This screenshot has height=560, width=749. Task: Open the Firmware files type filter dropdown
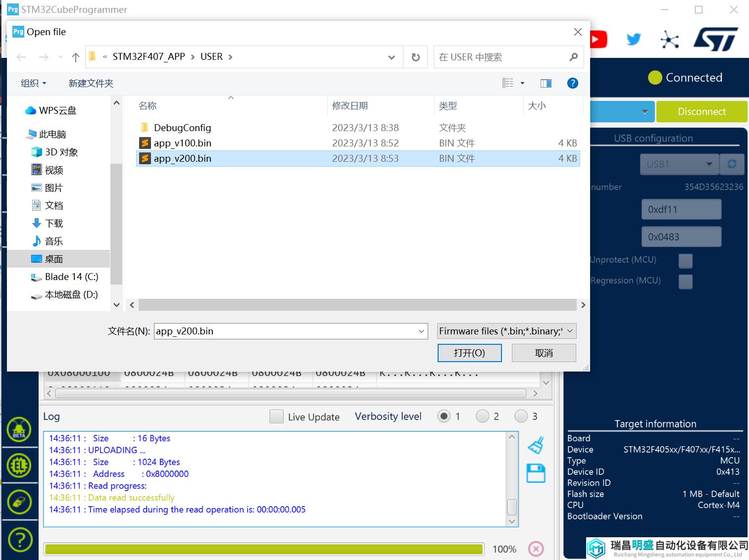pyautogui.click(x=507, y=331)
